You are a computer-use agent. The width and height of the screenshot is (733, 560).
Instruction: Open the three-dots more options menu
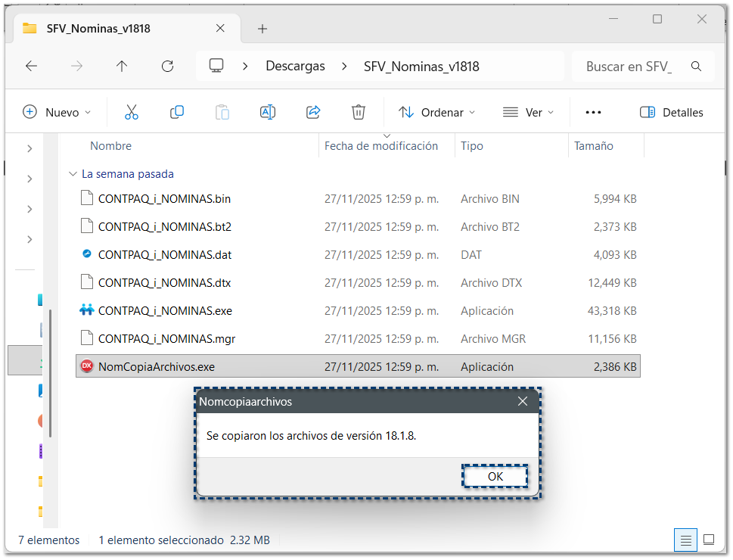pyautogui.click(x=593, y=112)
